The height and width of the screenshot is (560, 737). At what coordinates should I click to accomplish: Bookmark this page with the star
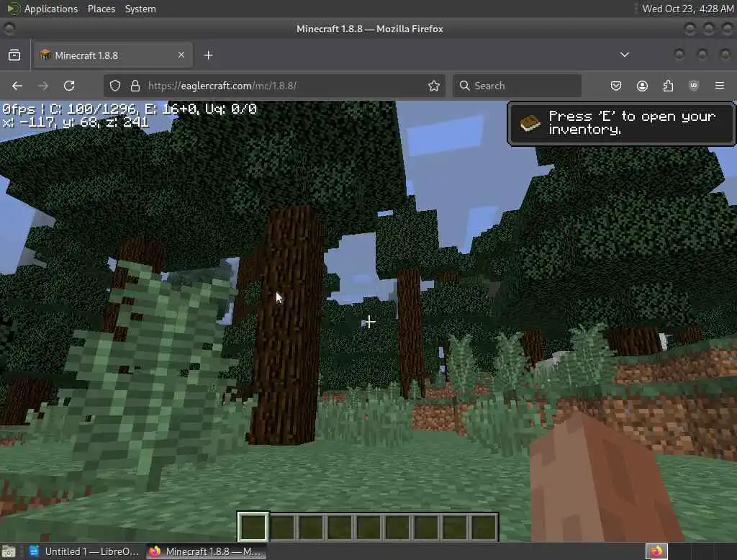[434, 86]
